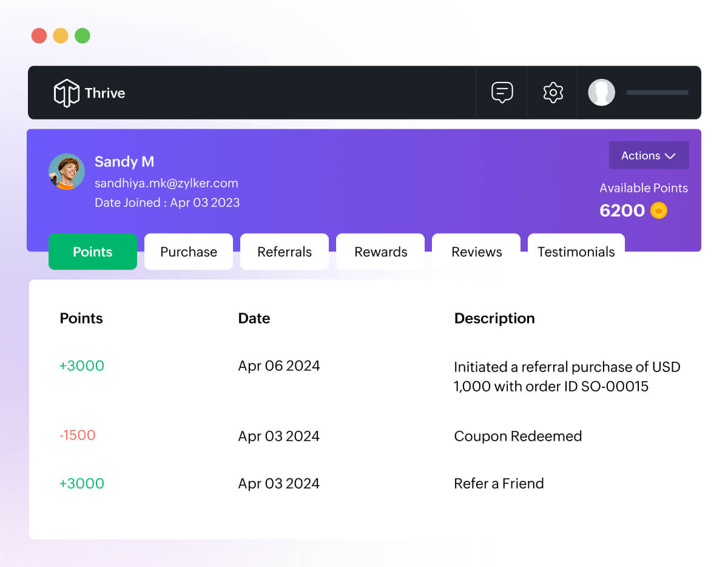Click the Points column header

[81, 319]
